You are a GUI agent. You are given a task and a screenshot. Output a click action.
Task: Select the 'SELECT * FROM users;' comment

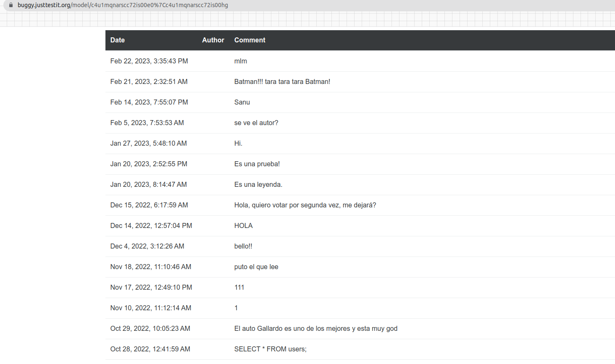(x=271, y=349)
